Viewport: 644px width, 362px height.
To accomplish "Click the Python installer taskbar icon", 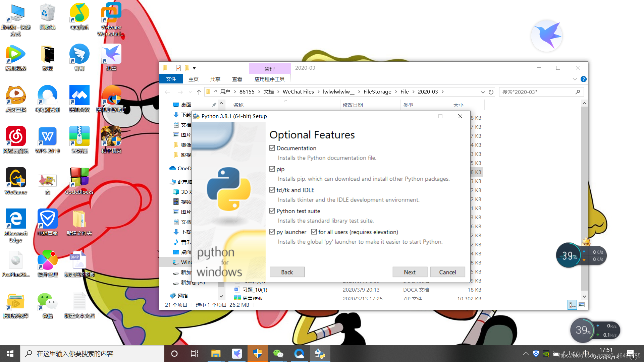I will click(x=320, y=354).
